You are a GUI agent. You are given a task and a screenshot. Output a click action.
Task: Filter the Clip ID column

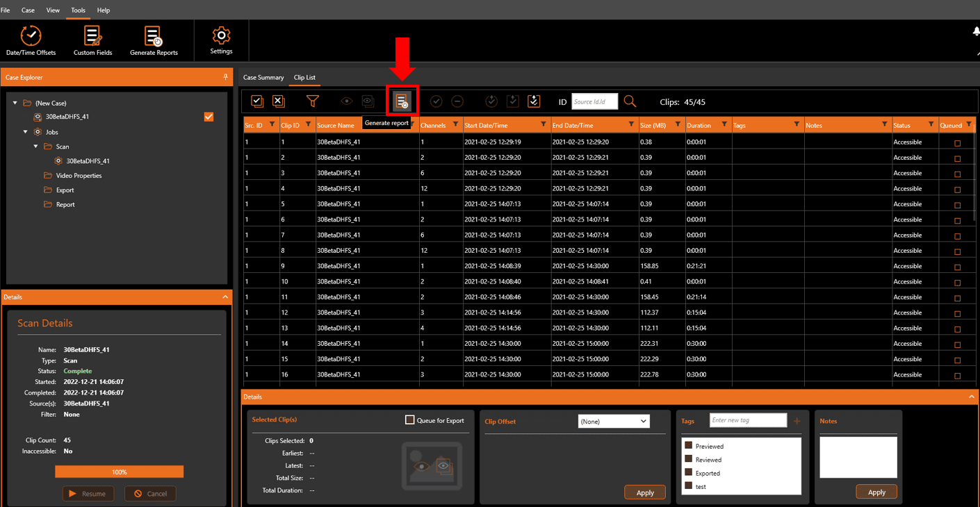(x=308, y=125)
